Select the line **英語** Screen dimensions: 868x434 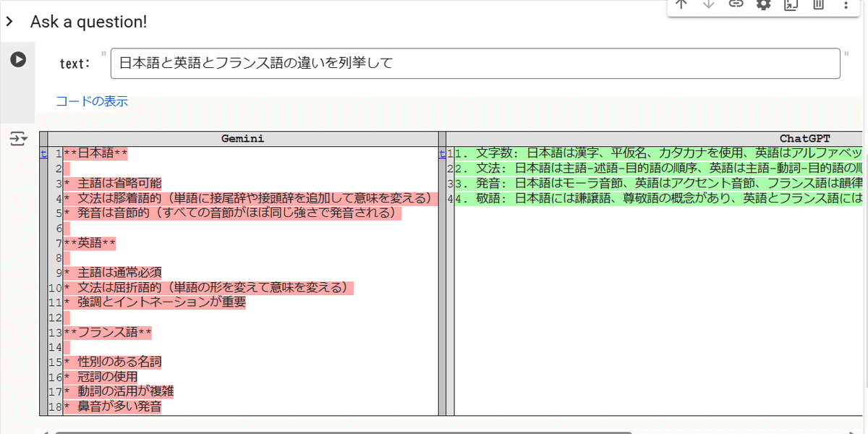point(90,243)
